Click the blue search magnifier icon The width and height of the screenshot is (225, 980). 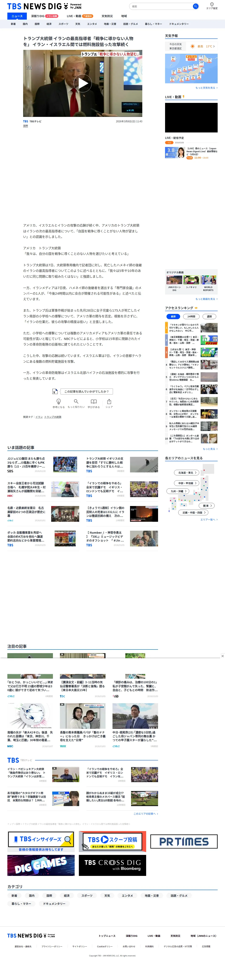(195, 6)
